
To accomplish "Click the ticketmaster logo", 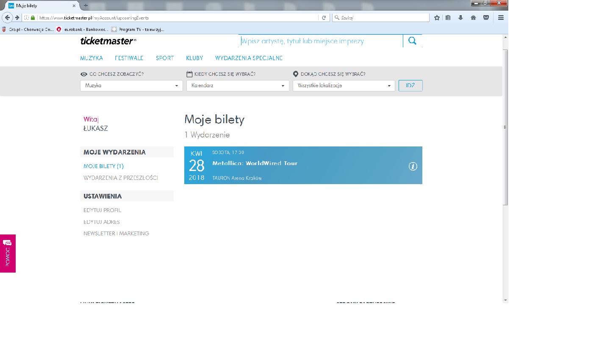I will coord(108,41).
